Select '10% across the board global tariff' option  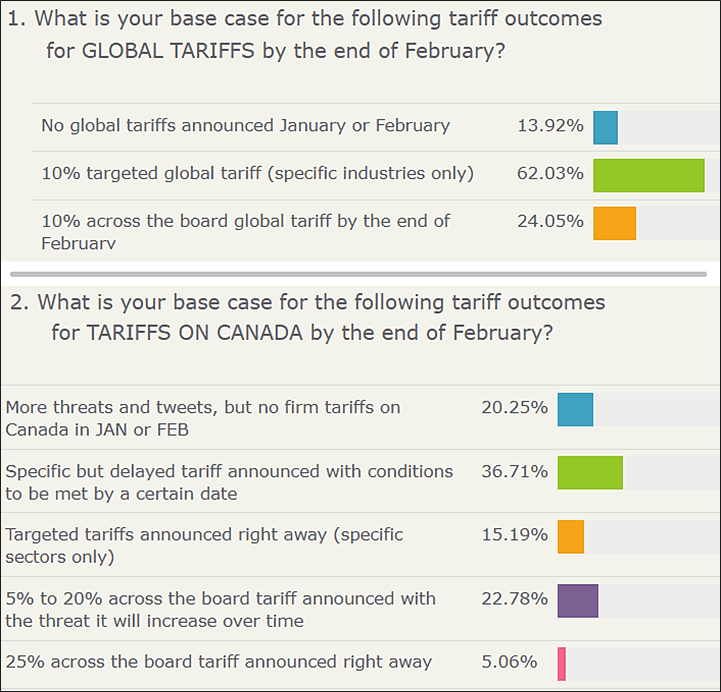pos(245,231)
